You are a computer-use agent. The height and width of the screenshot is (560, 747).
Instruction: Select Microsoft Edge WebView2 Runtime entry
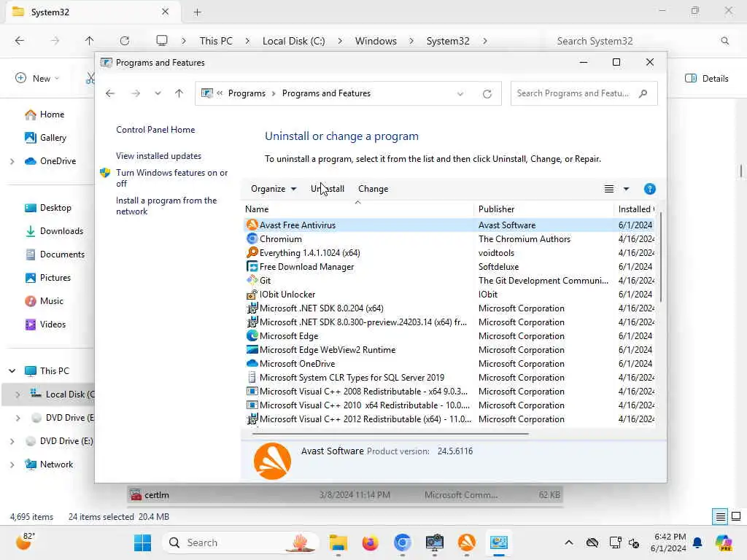tap(450, 349)
